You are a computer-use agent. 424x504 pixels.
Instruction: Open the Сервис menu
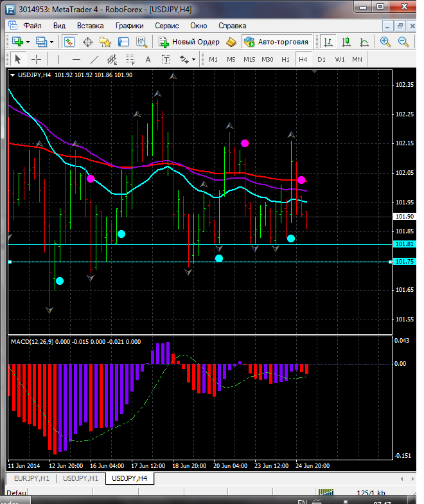tap(167, 26)
